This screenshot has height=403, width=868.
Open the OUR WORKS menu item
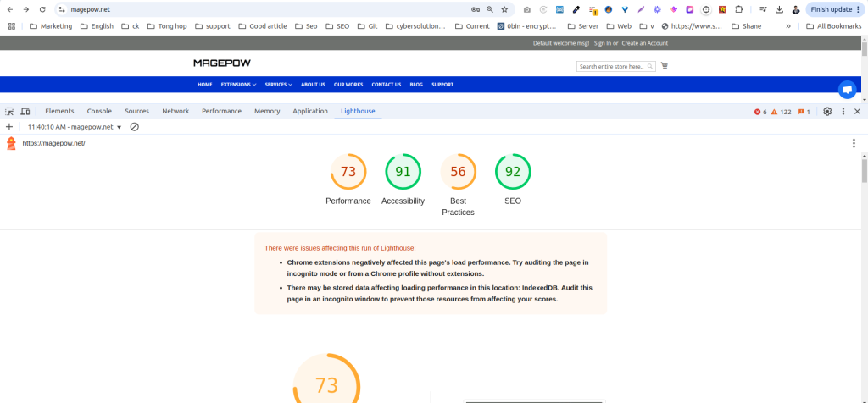tap(348, 85)
